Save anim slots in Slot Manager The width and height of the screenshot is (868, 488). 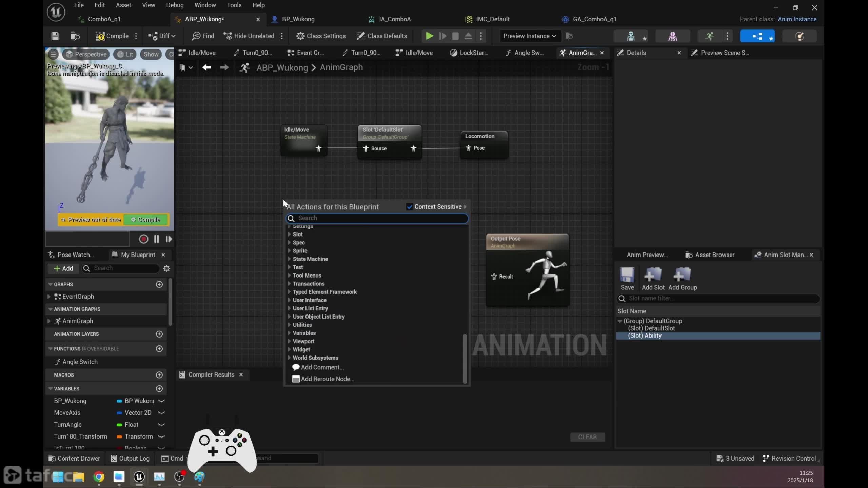click(x=627, y=279)
